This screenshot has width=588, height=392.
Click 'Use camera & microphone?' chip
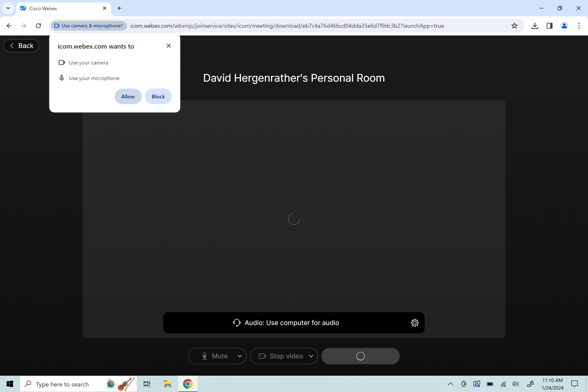(x=89, y=26)
